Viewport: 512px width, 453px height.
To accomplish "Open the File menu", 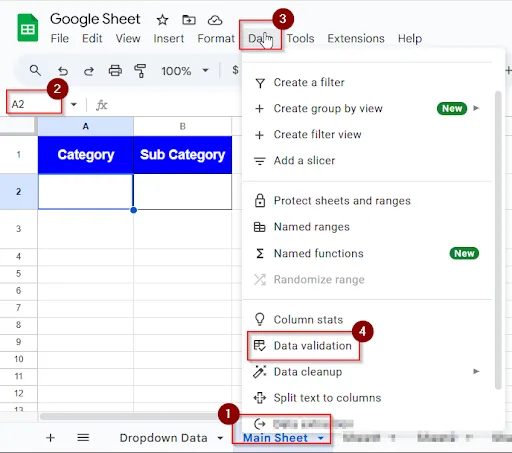I will (60, 39).
